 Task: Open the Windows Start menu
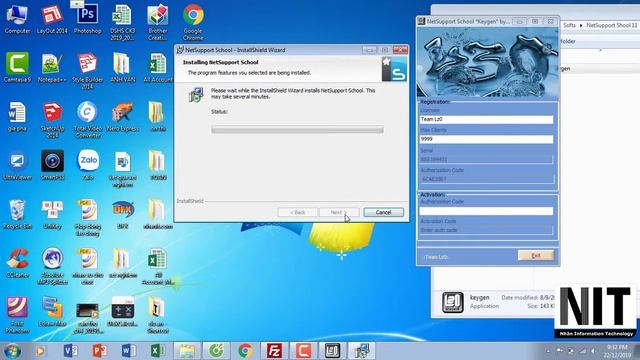pos(12,351)
